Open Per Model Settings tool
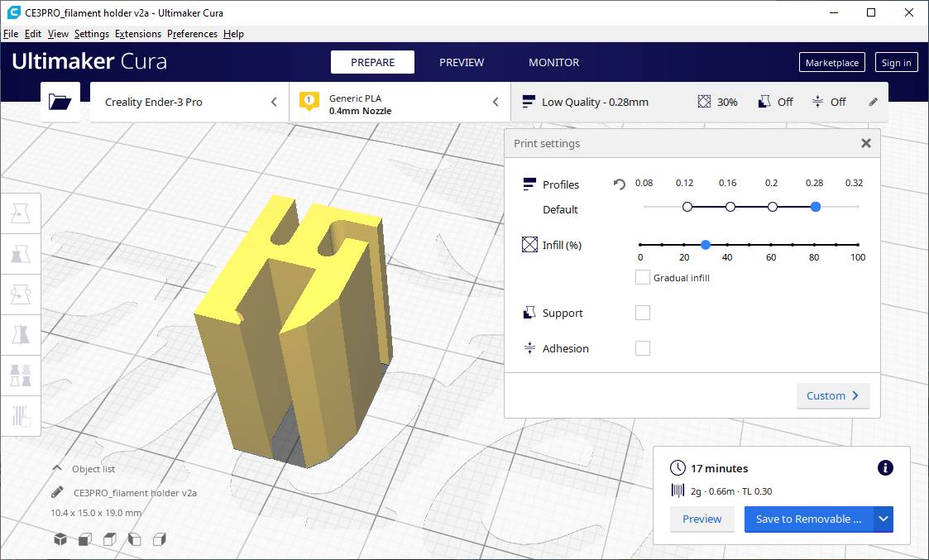Screen dimensions: 929x560 click(21, 376)
